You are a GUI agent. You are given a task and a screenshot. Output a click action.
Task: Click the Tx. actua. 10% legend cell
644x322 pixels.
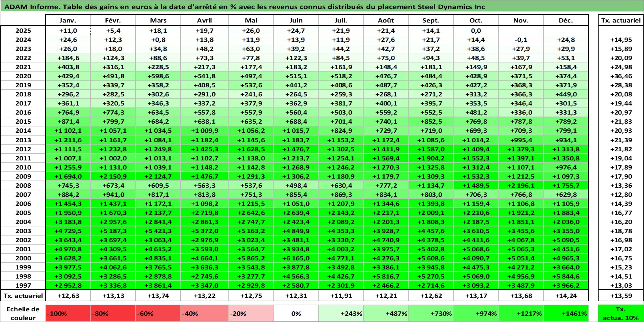[621, 313]
